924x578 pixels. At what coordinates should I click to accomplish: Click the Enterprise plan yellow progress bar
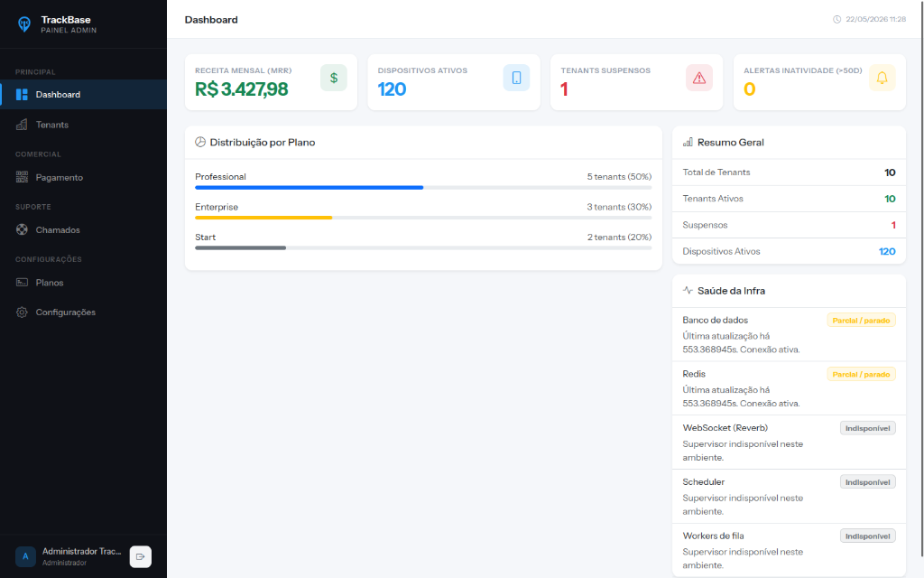[x=423, y=218]
